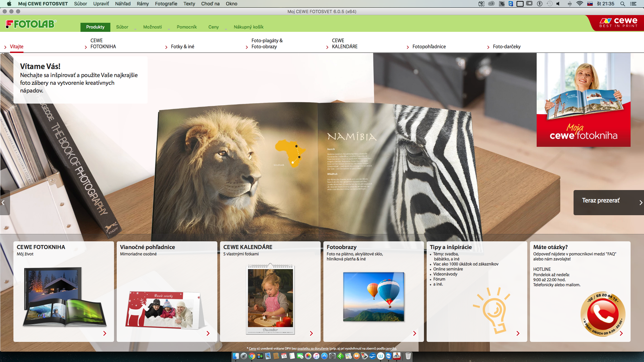Image resolution: width=644 pixels, height=362 pixels.
Task: Click the FOTOLAB logo
Action: pos(31,24)
